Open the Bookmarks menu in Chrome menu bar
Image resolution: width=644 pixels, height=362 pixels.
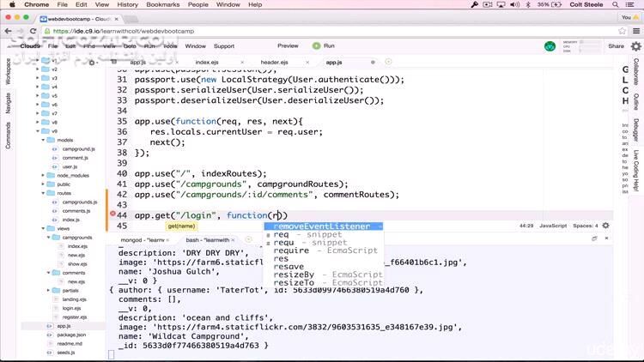[x=162, y=4]
